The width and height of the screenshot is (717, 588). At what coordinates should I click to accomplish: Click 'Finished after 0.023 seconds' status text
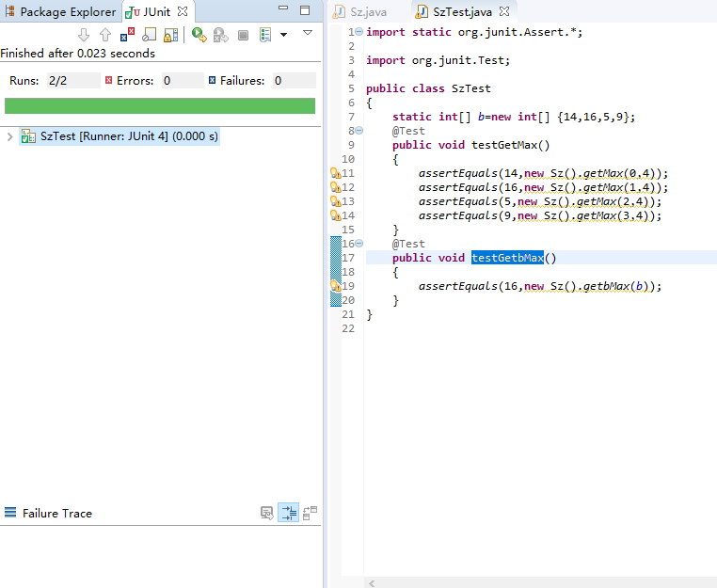pyautogui.click(x=78, y=53)
